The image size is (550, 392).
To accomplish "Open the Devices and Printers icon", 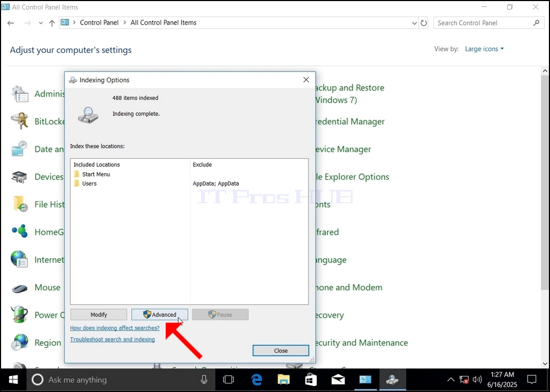I will (x=20, y=176).
